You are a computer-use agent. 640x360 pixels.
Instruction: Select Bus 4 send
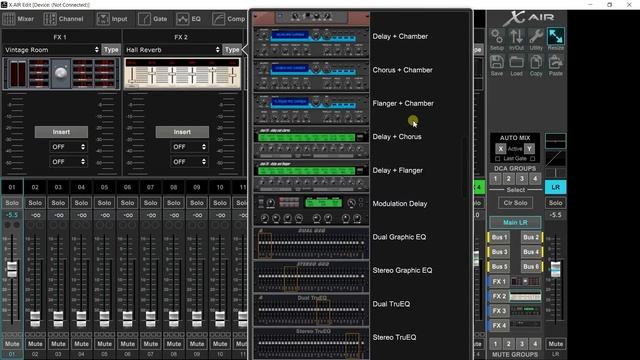tap(531, 252)
